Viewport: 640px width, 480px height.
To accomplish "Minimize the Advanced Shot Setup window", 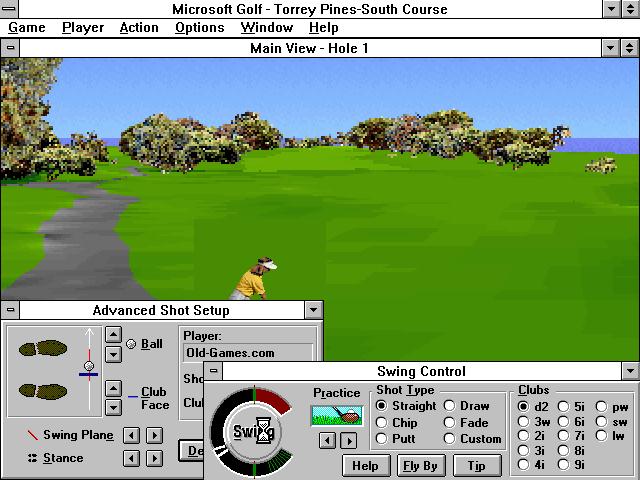I will pyautogui.click(x=313, y=310).
